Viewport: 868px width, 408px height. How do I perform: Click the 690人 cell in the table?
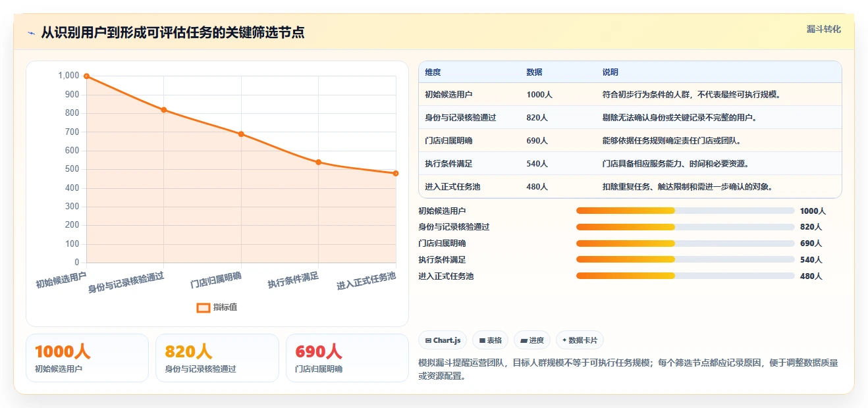click(x=537, y=141)
